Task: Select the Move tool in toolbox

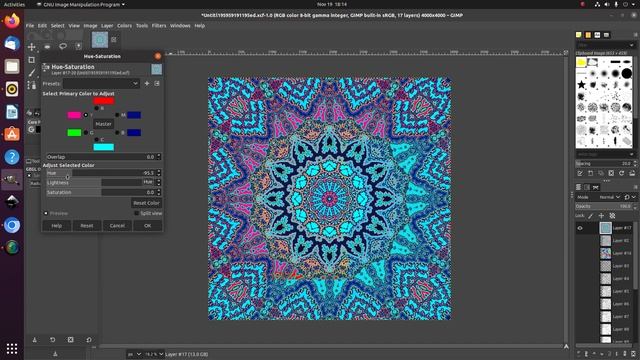Action: [x=31, y=47]
